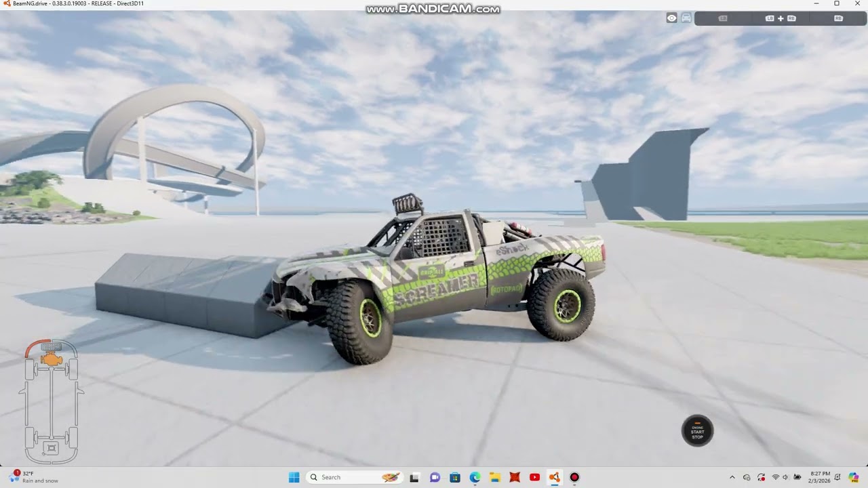This screenshot has height=488, width=868.
Task: Launch Microsoft Edge from the taskbar
Action: (x=475, y=477)
